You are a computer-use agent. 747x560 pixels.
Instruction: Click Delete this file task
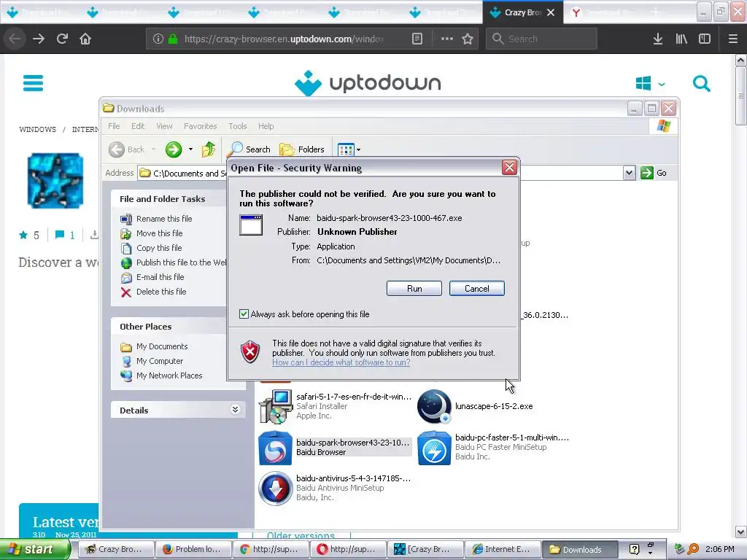click(x=161, y=292)
